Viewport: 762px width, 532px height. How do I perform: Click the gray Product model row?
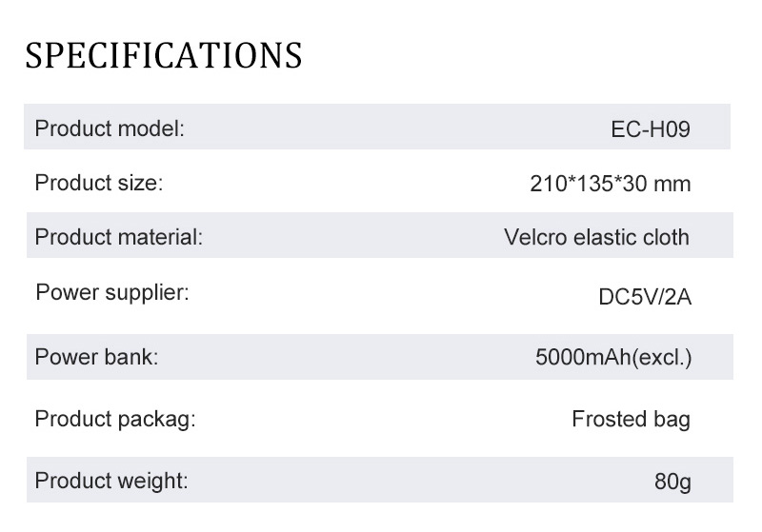[x=377, y=127]
